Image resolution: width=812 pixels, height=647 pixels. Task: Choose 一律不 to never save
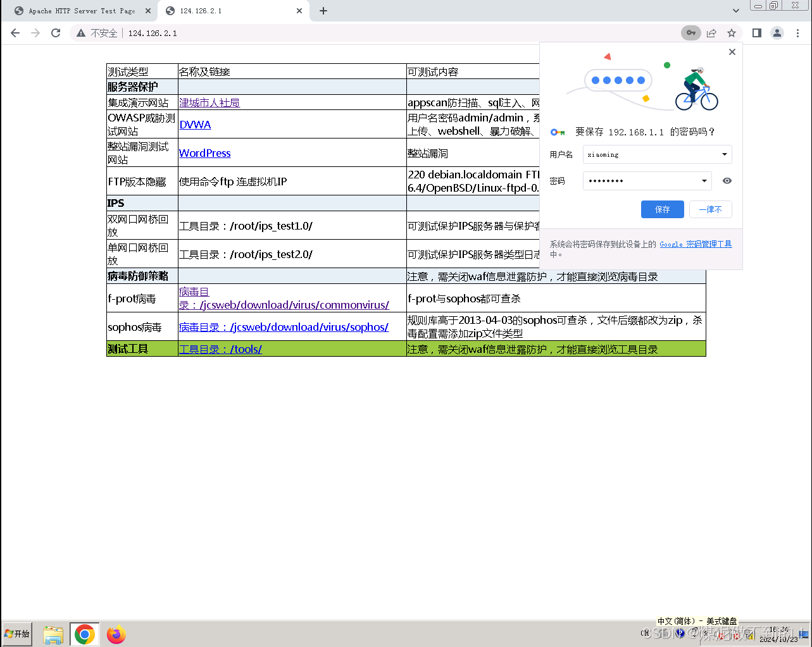710,209
